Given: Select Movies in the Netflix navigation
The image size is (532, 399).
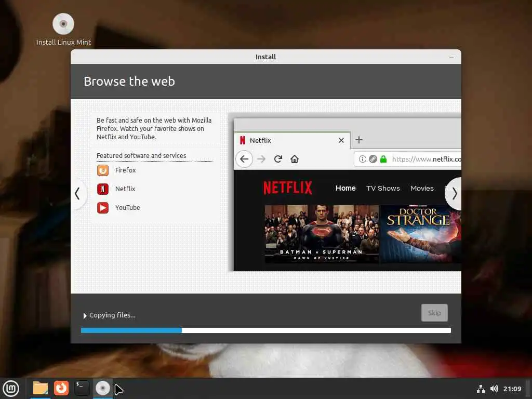Looking at the screenshot, I should pos(422,188).
